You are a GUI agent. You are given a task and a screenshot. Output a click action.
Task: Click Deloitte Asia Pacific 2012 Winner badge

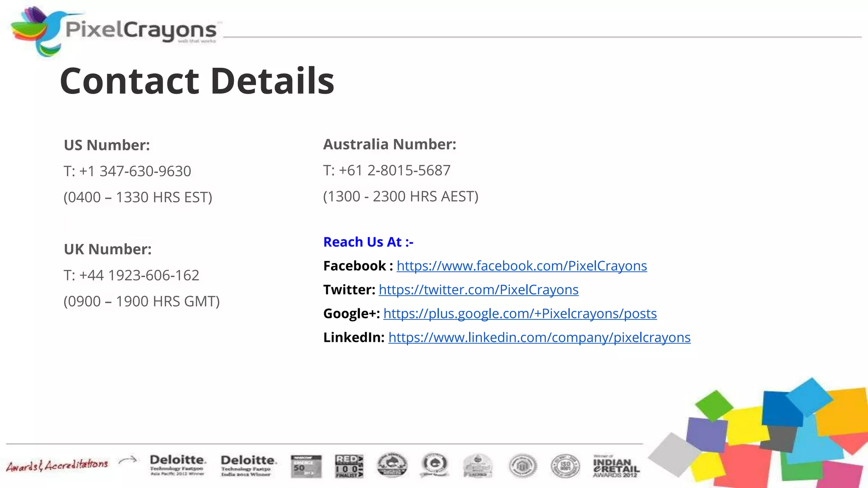tap(178, 465)
